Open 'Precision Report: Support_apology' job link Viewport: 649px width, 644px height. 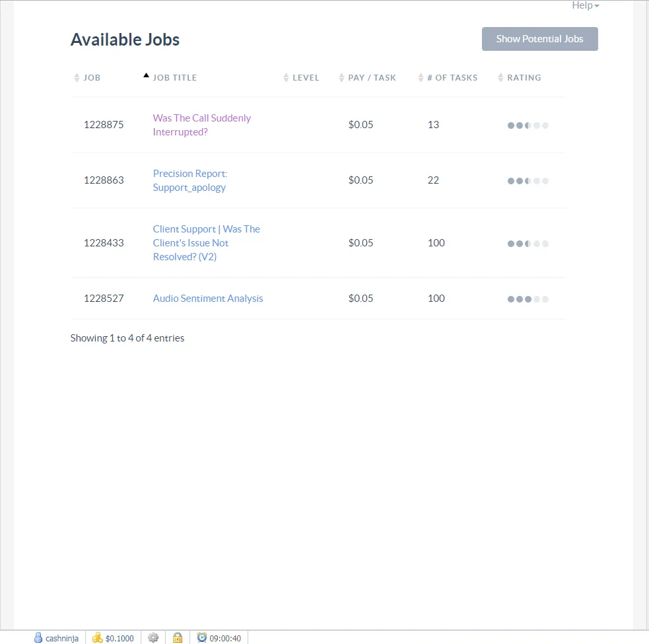[190, 180]
